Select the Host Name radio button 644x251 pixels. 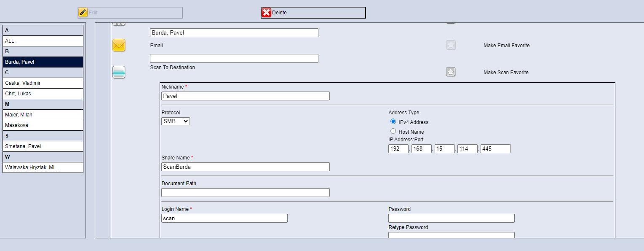tap(393, 131)
